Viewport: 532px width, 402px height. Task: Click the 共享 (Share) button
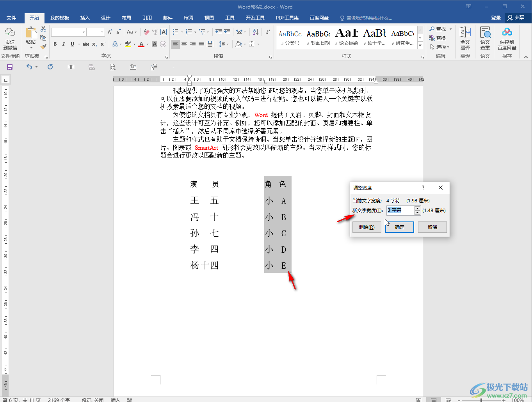(x=516, y=18)
